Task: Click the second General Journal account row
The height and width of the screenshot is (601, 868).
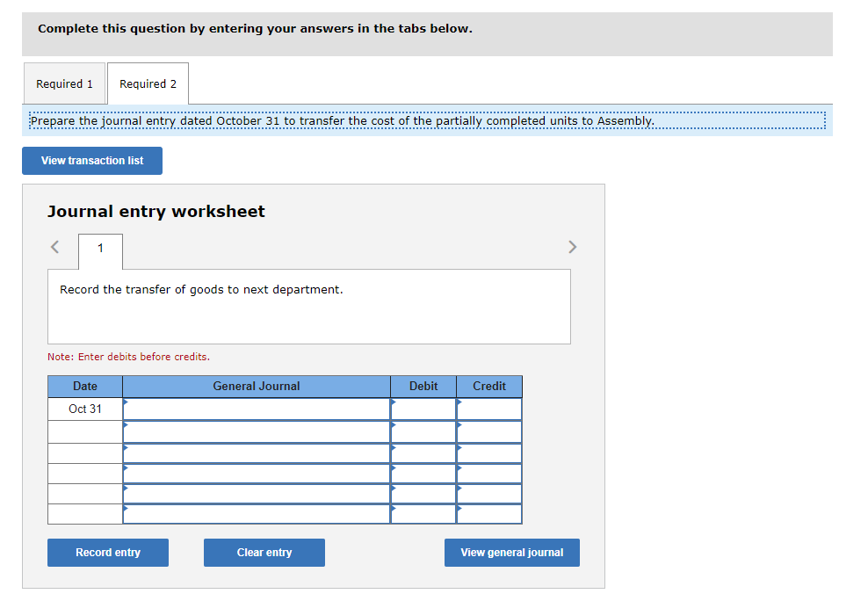Action: (257, 431)
